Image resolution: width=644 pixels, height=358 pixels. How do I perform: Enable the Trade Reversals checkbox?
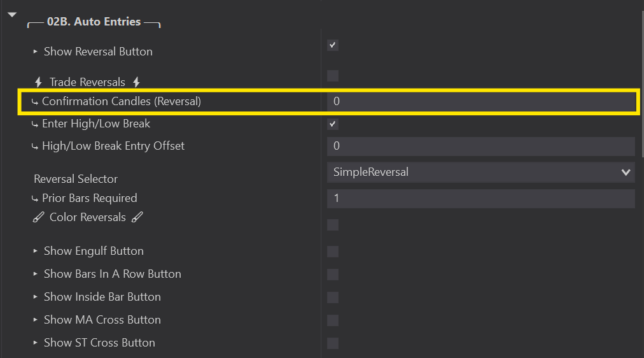coord(333,76)
